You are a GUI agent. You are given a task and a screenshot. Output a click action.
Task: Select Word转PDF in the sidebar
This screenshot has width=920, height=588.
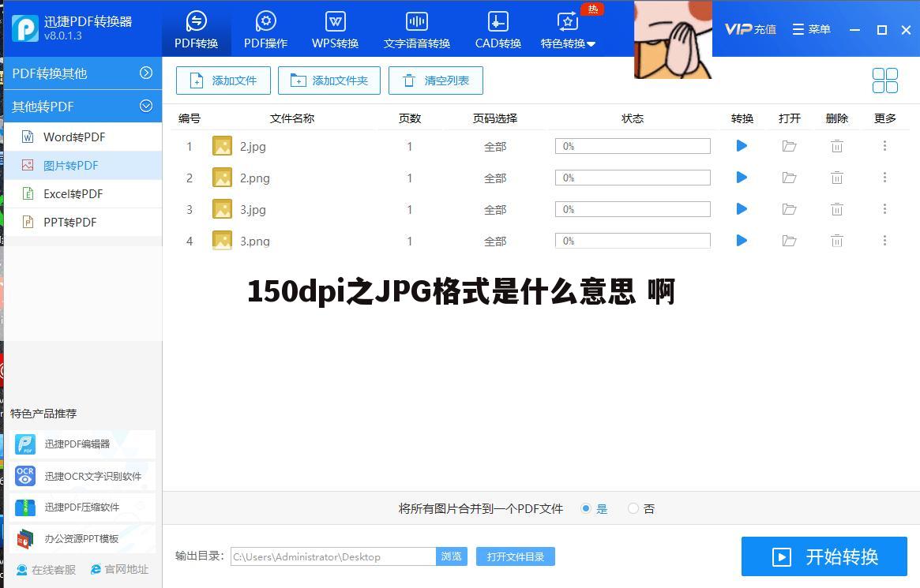83,137
